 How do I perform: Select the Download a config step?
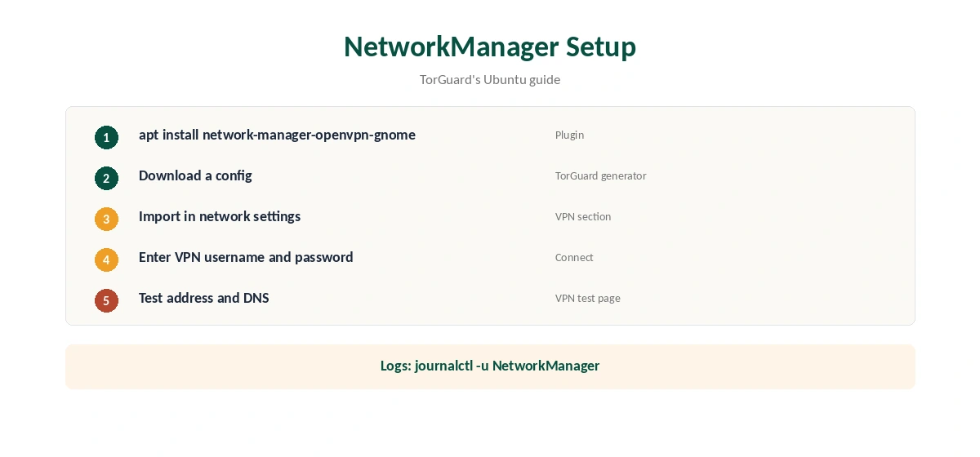click(x=195, y=175)
